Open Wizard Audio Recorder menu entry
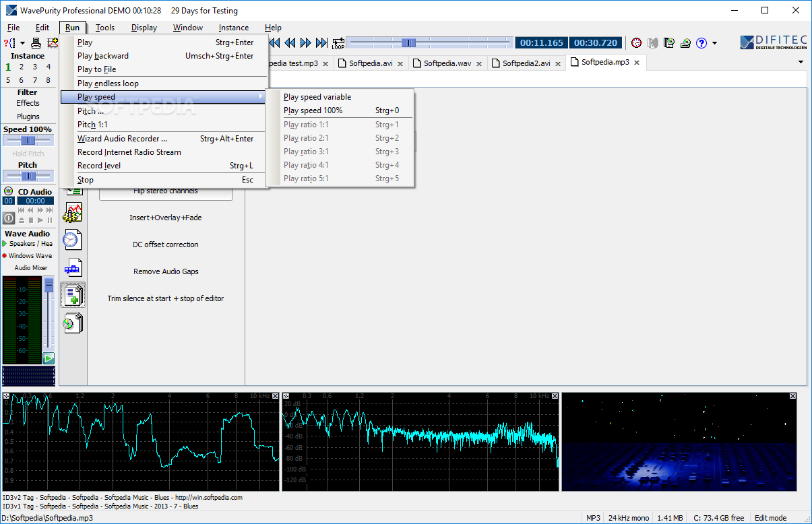The height and width of the screenshot is (524, 812). click(x=165, y=139)
